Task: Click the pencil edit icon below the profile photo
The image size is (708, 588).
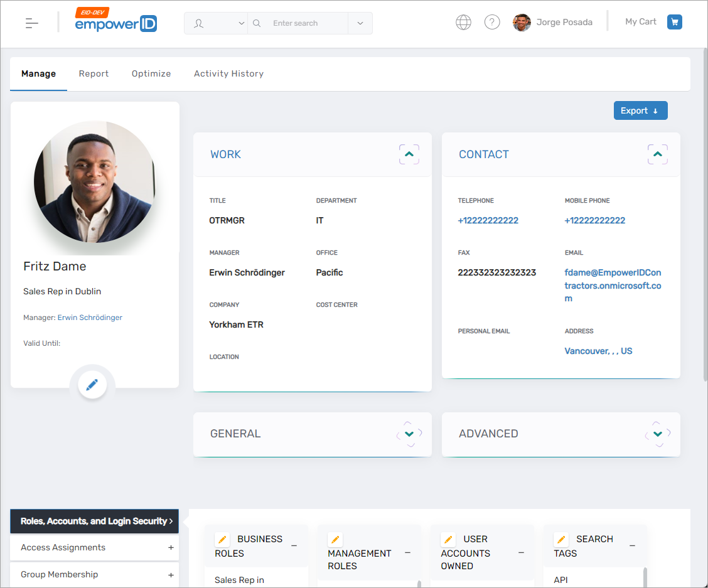Action: (x=92, y=384)
